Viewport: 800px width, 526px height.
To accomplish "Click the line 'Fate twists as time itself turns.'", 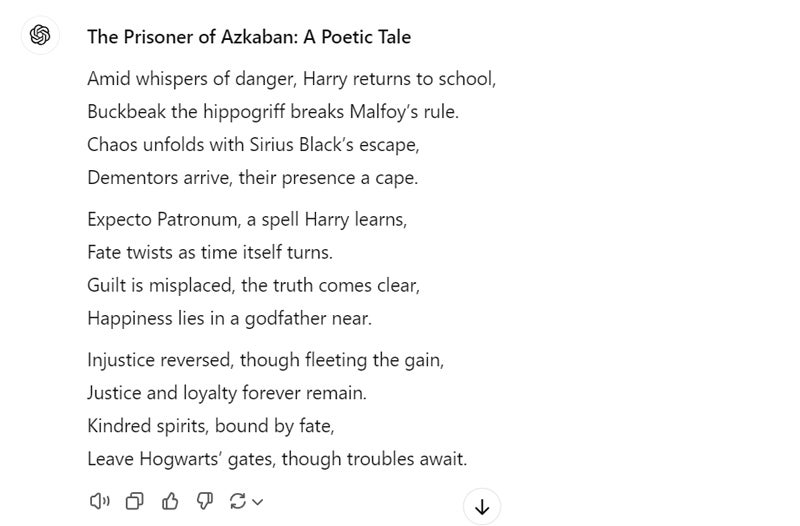I will 209,252.
